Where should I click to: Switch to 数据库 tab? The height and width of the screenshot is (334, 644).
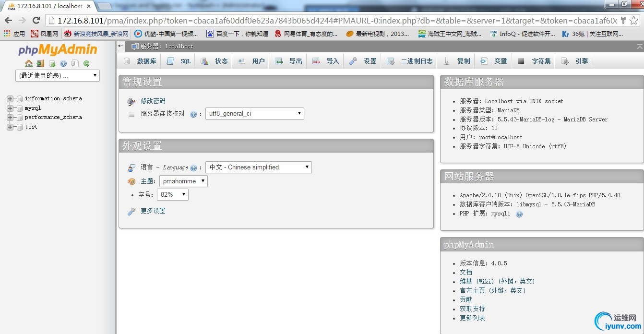point(140,61)
